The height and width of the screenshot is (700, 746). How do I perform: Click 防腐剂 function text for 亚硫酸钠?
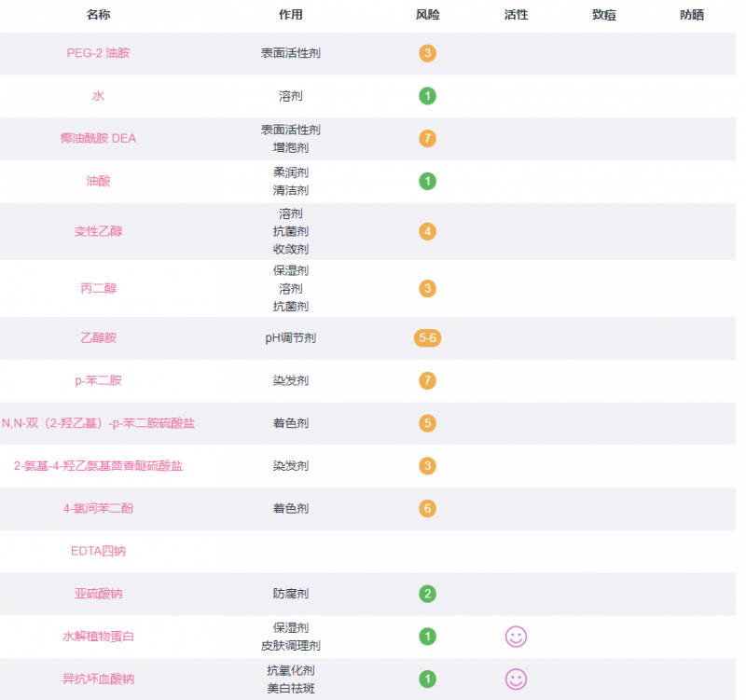(x=291, y=594)
